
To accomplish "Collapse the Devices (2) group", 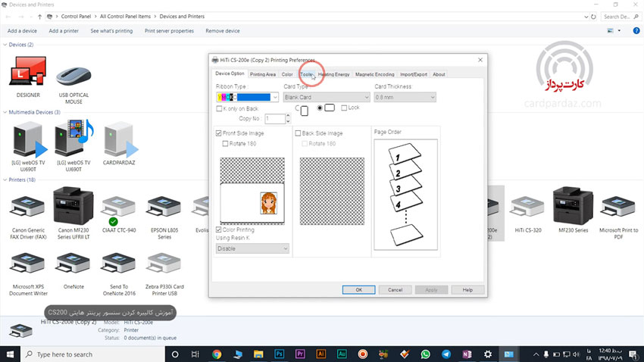I will point(5,45).
